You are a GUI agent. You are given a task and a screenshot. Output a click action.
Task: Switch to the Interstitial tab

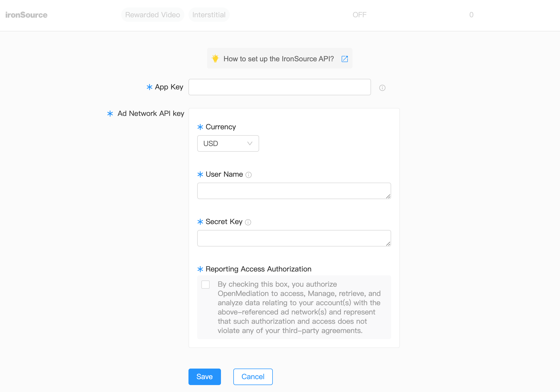tap(209, 15)
